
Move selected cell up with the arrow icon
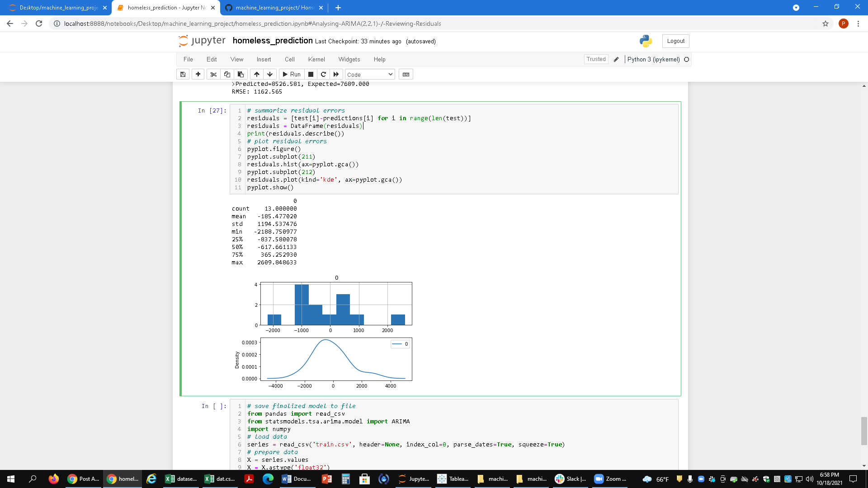257,74
